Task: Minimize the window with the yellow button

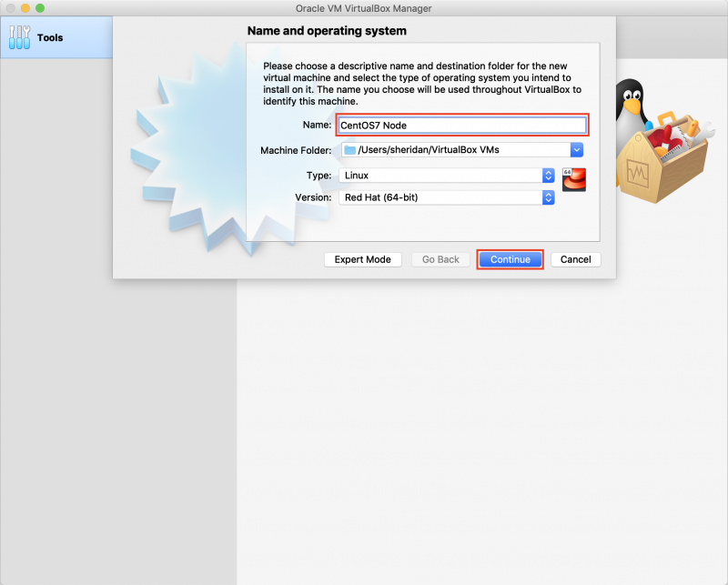Action: coord(25,8)
